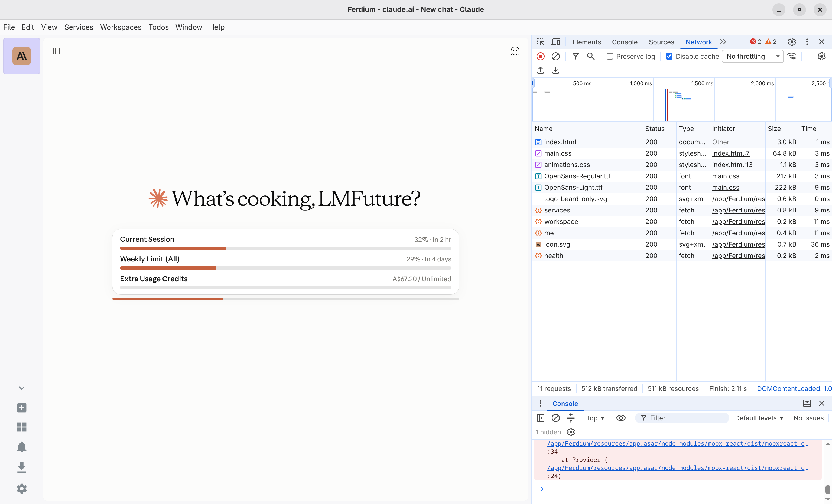
Task: Toggle the network filter funnel
Action: coord(576,56)
